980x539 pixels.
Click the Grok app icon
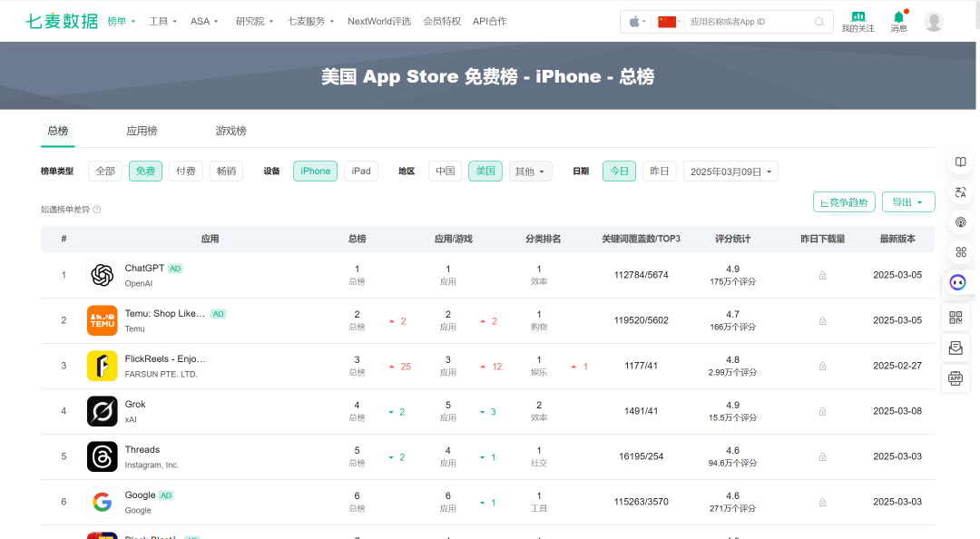pyautogui.click(x=102, y=411)
